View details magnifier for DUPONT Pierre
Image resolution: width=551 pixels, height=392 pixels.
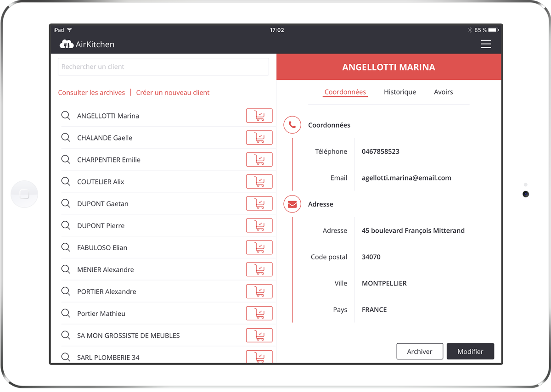pos(66,225)
